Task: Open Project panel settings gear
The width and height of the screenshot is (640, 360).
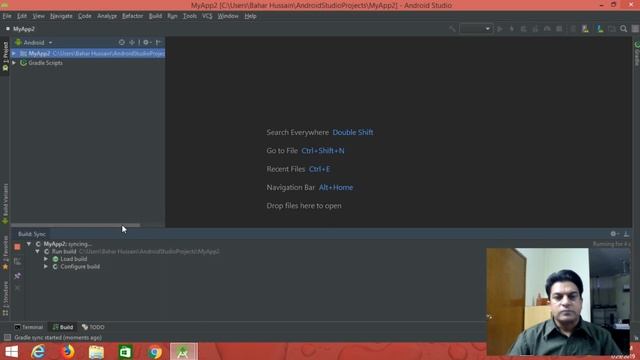Action: (147, 42)
